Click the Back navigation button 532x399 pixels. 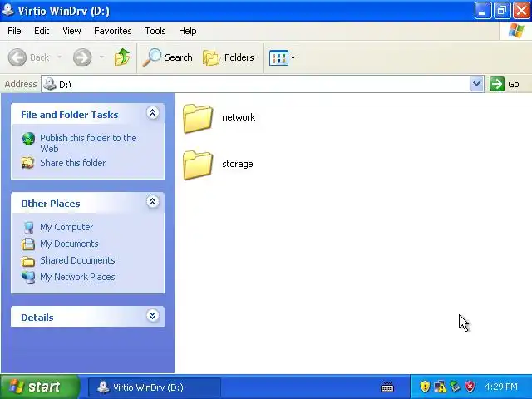(x=28, y=57)
